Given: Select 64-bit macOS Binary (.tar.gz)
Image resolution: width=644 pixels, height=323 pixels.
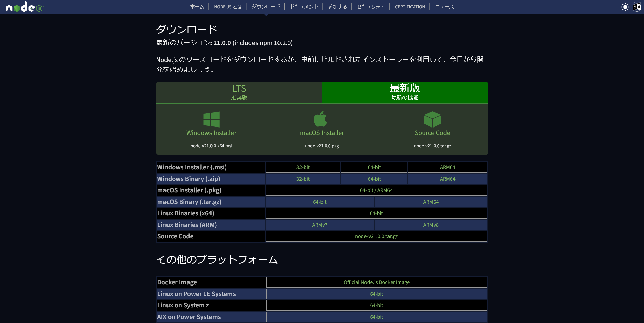Looking at the screenshot, I should click(320, 202).
